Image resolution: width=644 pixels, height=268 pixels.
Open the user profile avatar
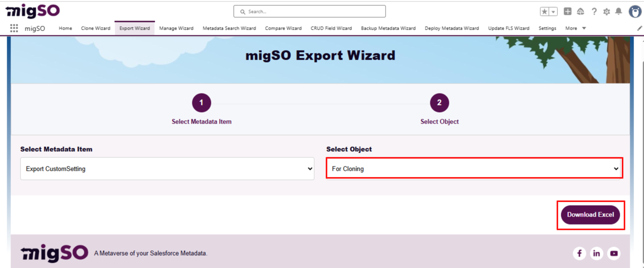pos(635,11)
